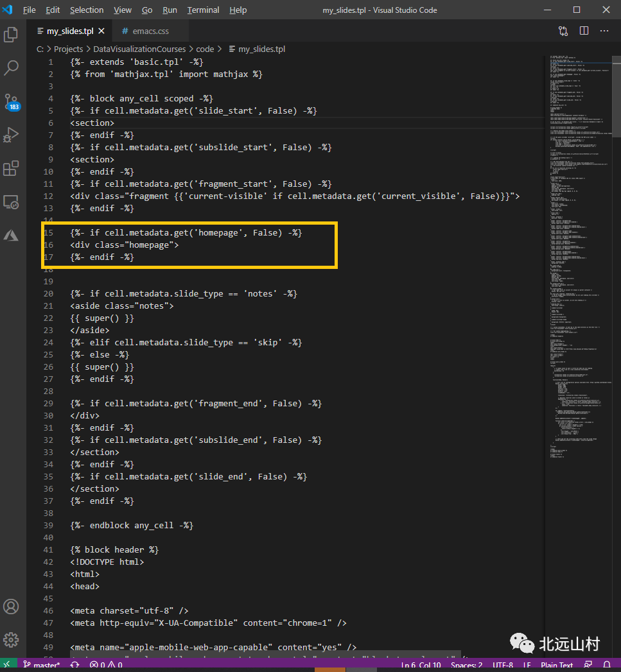Click the '{%- block any_cell scoped -%}' line
The height and width of the screenshot is (672, 621).
pyautogui.click(x=141, y=99)
